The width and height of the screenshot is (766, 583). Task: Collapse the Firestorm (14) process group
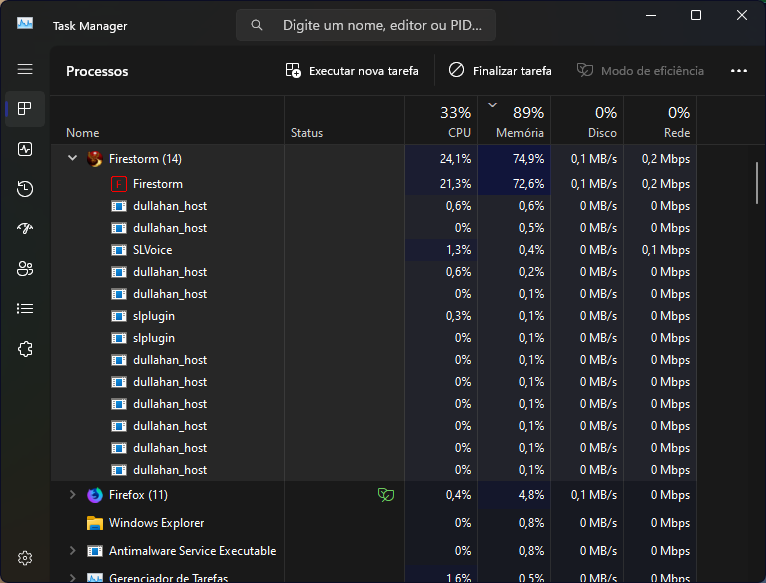click(72, 158)
